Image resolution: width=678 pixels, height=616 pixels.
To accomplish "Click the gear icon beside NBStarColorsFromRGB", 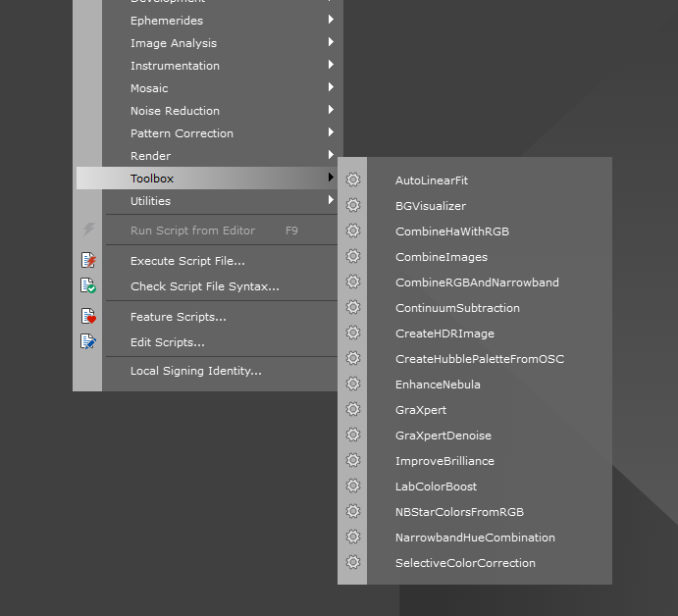I will pyautogui.click(x=353, y=511).
